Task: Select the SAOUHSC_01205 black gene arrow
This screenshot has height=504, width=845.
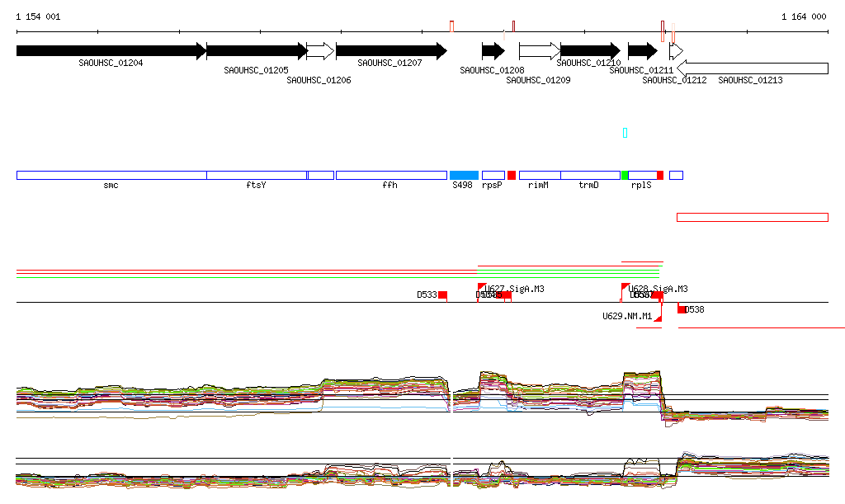Action: (x=257, y=51)
